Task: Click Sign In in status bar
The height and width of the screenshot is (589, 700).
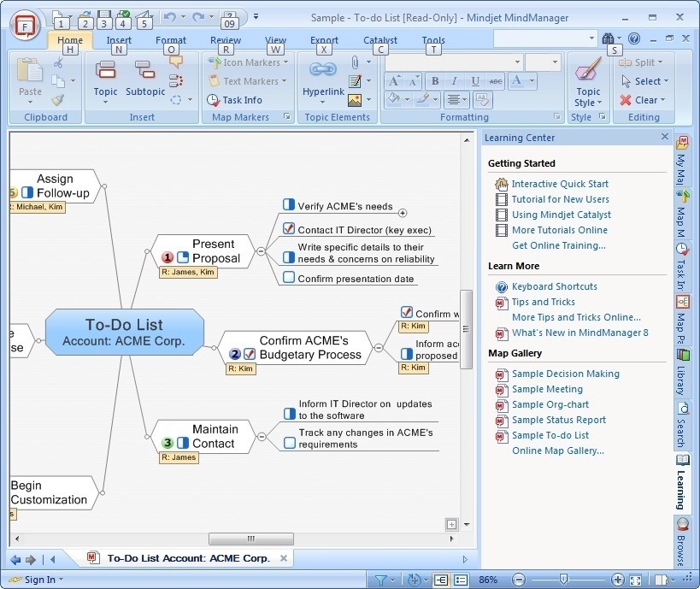Action: (x=39, y=580)
